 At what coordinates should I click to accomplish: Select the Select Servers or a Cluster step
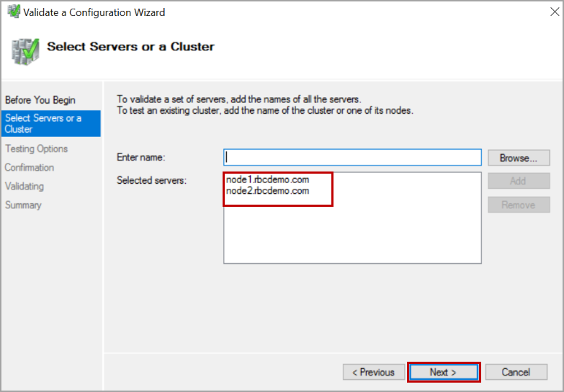(43, 123)
